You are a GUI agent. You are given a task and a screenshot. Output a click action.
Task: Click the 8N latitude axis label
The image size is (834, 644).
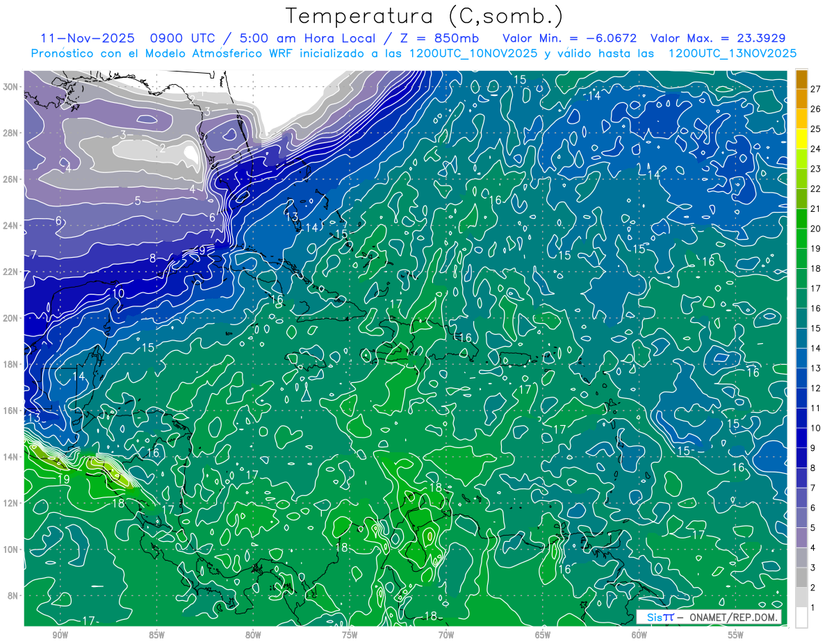pos(14,596)
